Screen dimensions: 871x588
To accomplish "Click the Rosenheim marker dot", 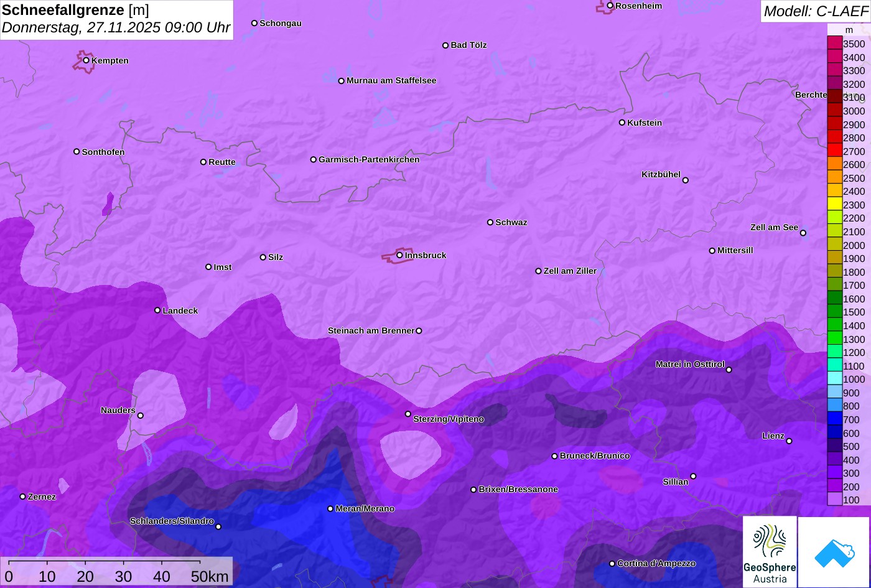I will pos(610,6).
